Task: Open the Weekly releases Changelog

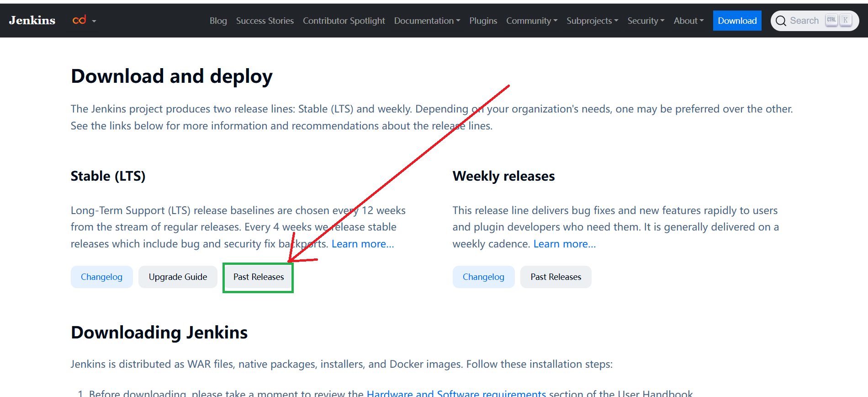Action: click(484, 277)
